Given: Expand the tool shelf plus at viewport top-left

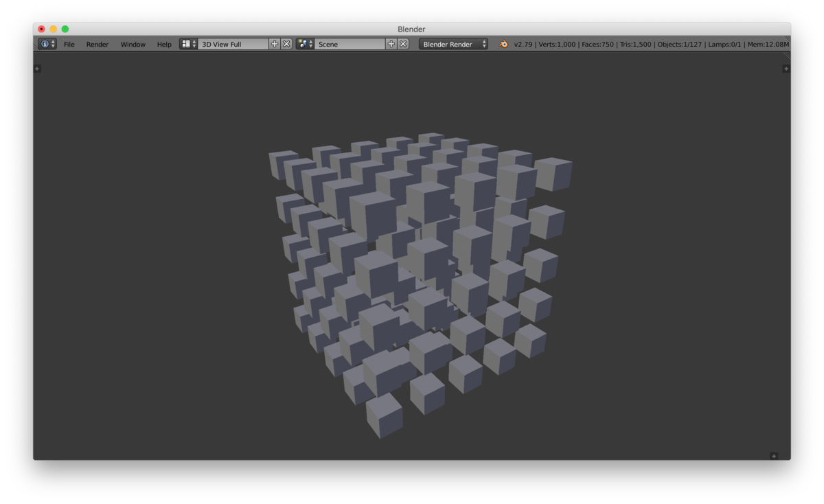Looking at the screenshot, I should pos(37,69).
